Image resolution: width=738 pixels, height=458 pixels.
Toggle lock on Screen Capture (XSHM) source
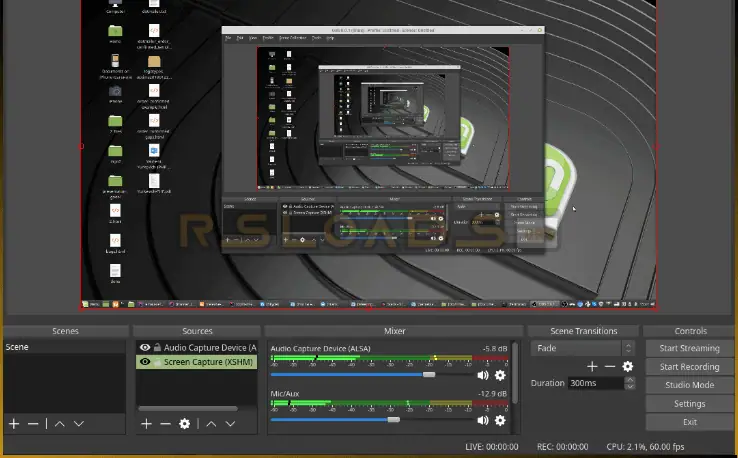tap(157, 362)
